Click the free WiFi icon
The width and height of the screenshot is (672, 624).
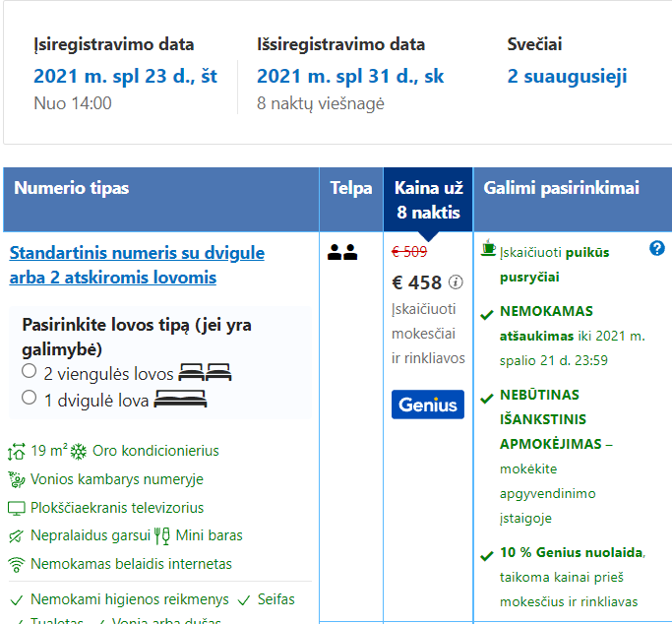click(x=17, y=564)
